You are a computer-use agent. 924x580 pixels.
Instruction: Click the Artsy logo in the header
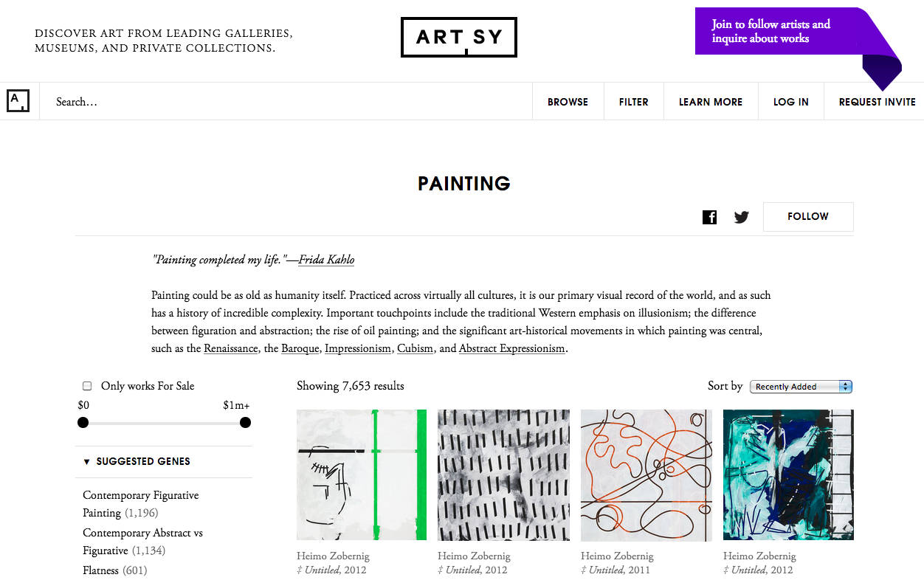coord(458,37)
